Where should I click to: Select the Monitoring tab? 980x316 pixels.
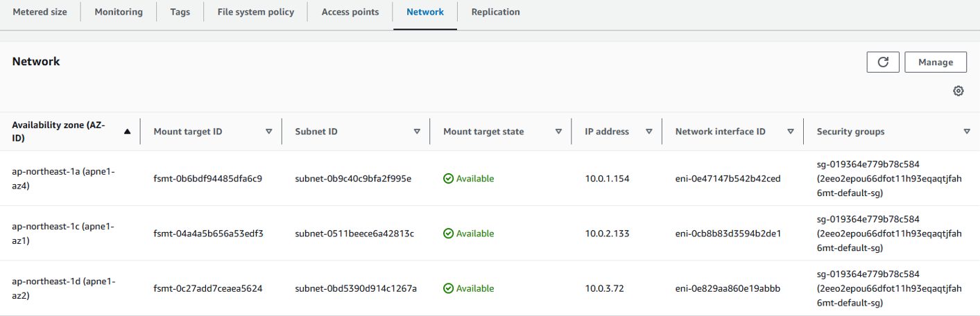[119, 12]
